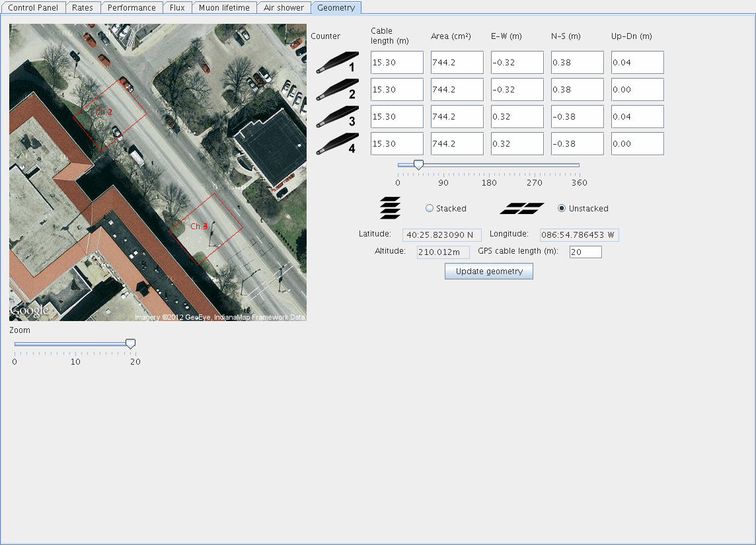Open the Air shower tab

284,8
